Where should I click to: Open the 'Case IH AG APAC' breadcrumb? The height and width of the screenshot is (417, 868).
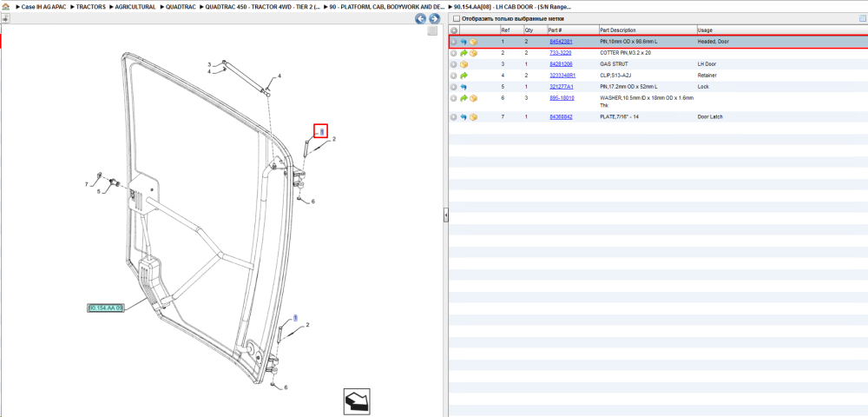point(43,7)
